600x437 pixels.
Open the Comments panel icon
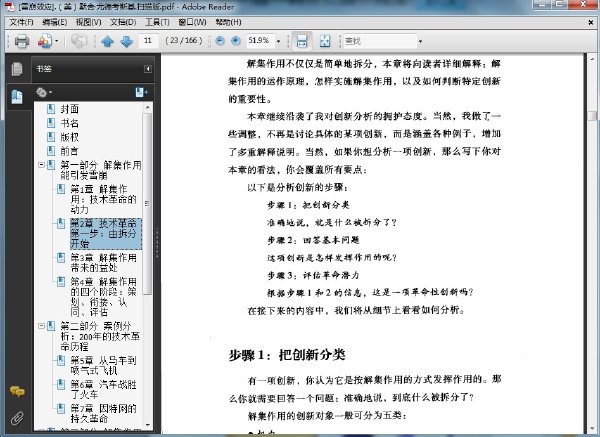coord(17,391)
